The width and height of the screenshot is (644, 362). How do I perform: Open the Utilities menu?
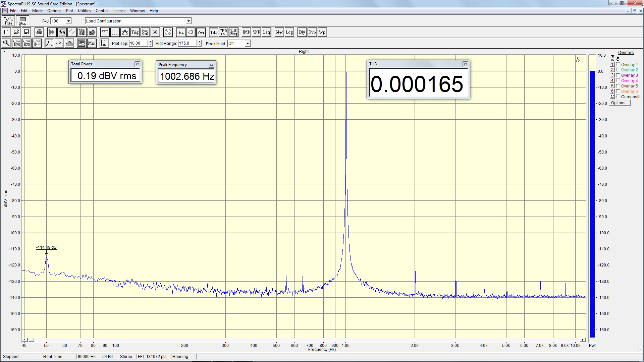tap(84, 11)
